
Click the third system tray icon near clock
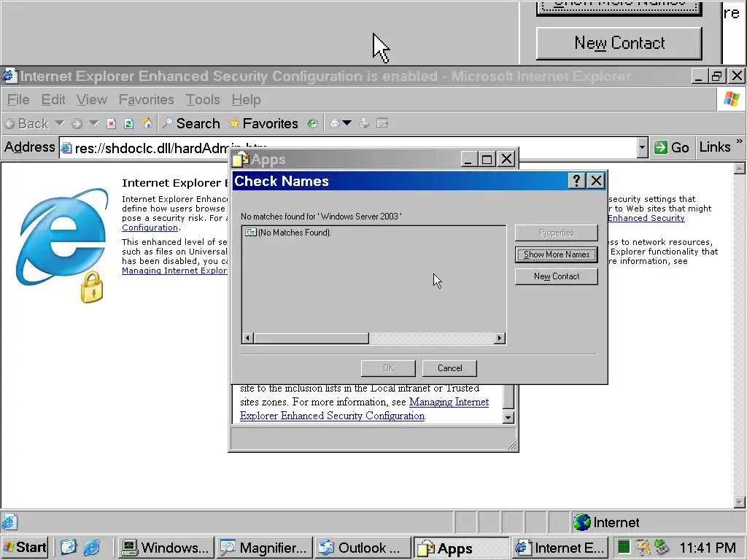662,547
